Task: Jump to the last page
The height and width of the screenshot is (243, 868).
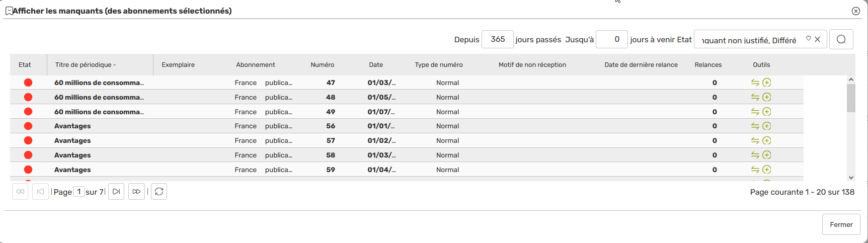Action: pyautogui.click(x=136, y=191)
